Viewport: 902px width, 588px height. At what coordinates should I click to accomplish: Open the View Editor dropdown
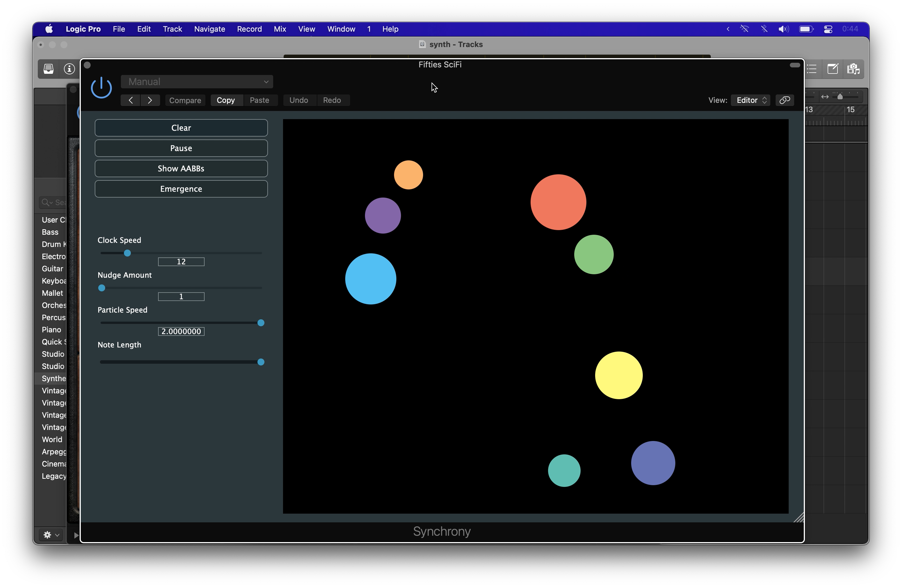[x=751, y=100]
